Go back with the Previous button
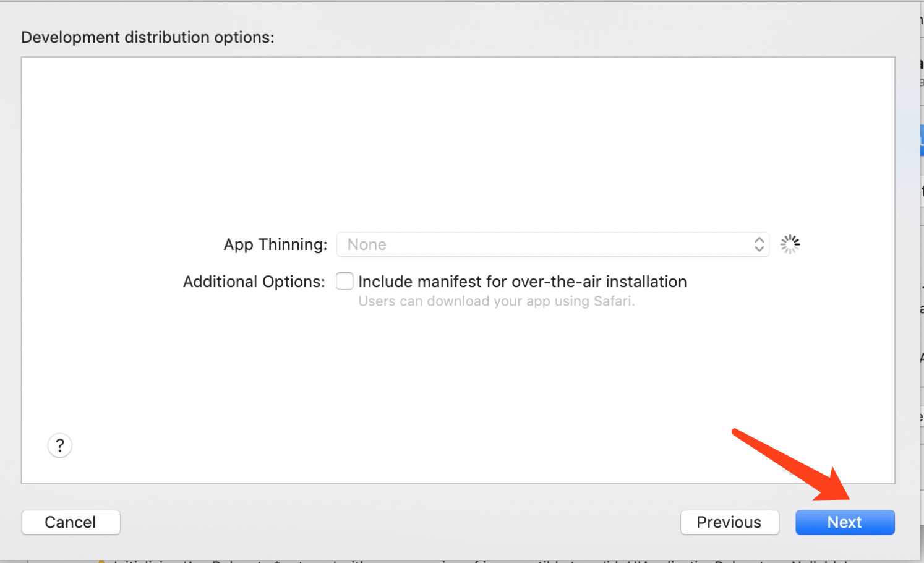The width and height of the screenshot is (924, 563). point(729,522)
